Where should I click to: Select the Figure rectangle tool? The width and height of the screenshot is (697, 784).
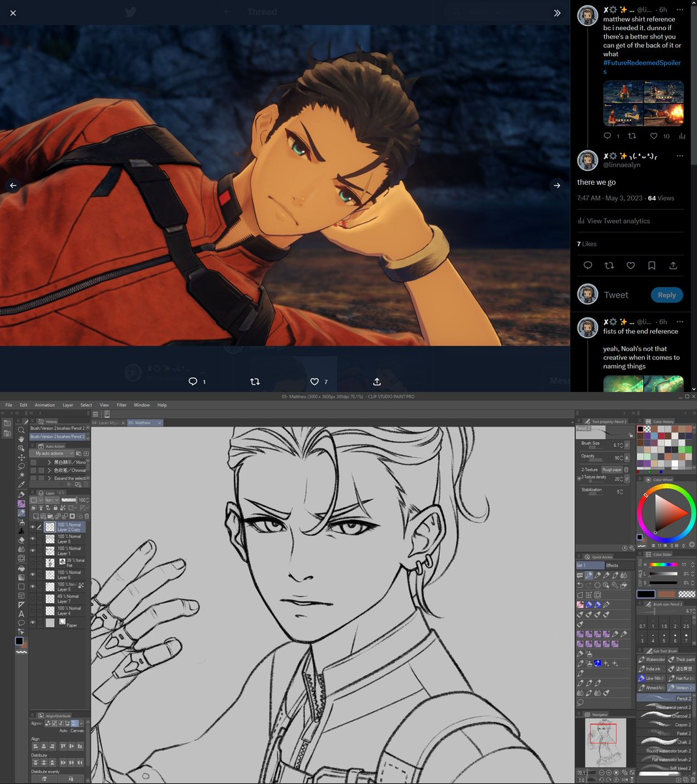tap(21, 586)
